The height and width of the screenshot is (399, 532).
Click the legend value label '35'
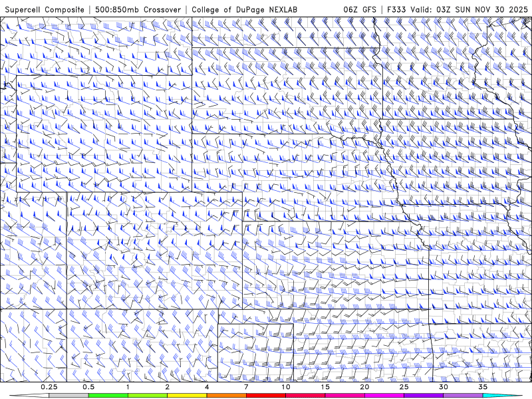483,387
